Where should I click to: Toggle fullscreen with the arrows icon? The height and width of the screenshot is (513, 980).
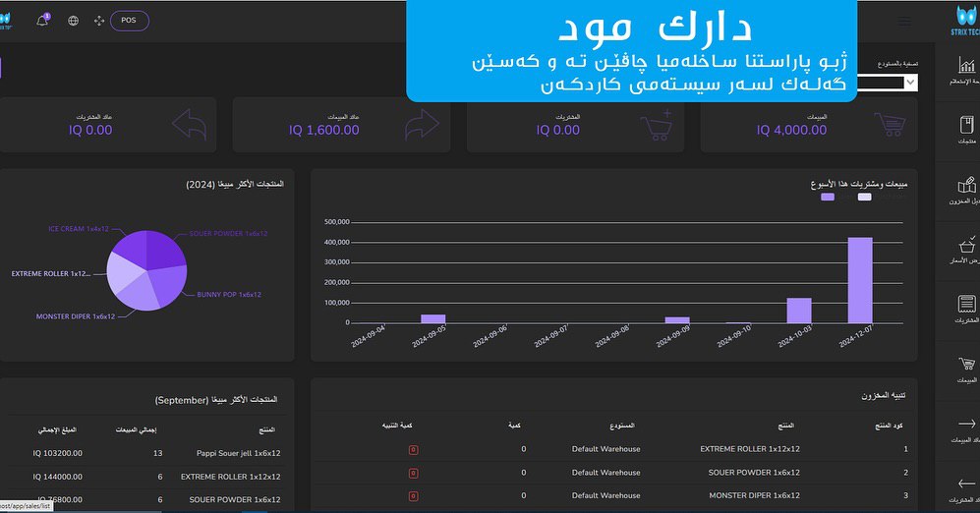click(98, 21)
